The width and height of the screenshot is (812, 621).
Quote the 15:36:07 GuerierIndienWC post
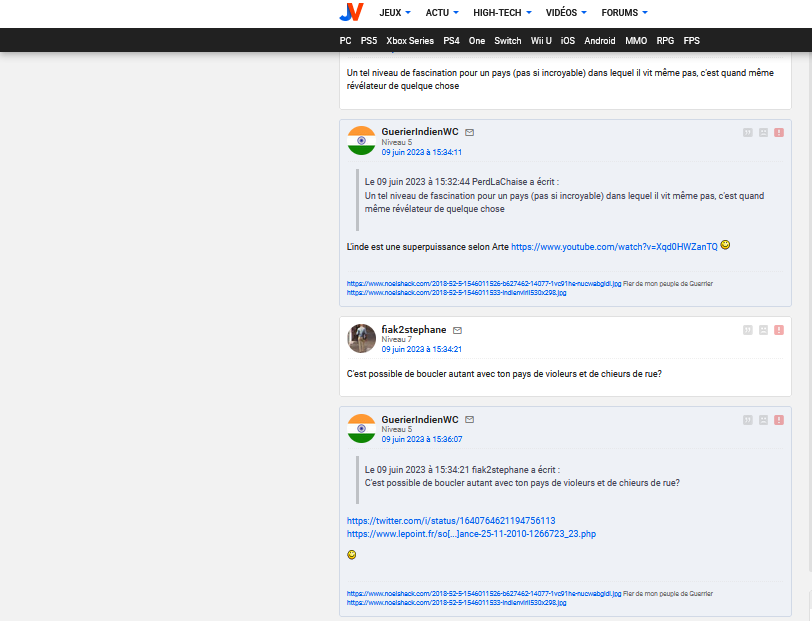click(747, 420)
